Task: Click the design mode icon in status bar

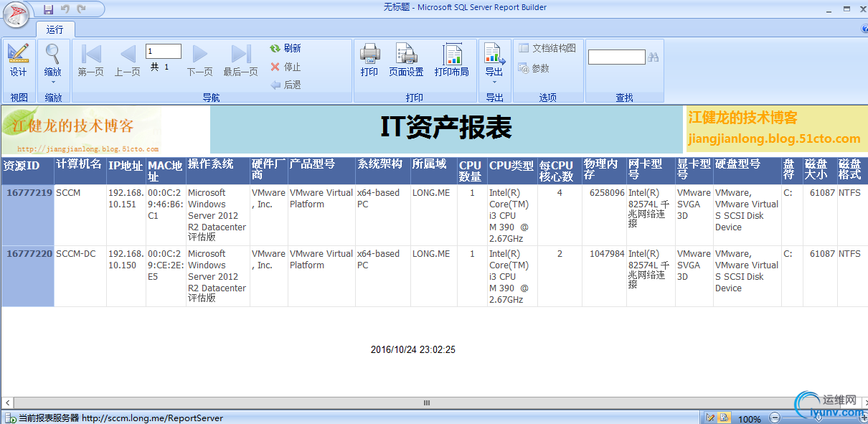Action: click(x=711, y=418)
